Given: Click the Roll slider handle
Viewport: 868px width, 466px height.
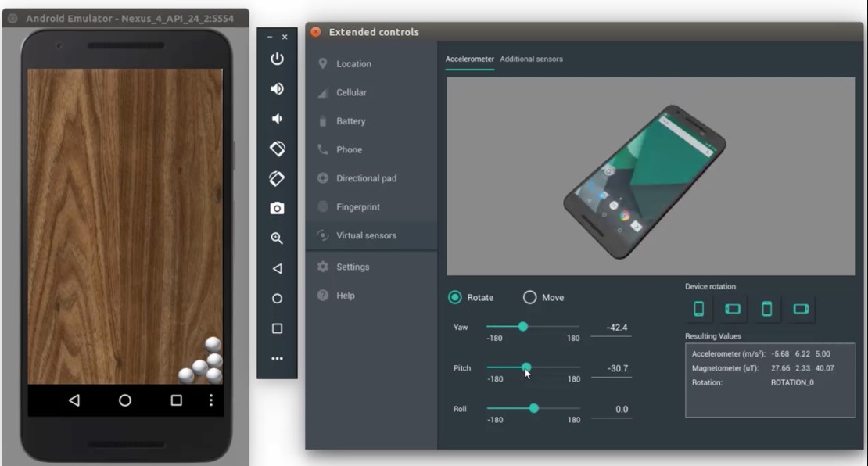Looking at the screenshot, I should click(533, 408).
